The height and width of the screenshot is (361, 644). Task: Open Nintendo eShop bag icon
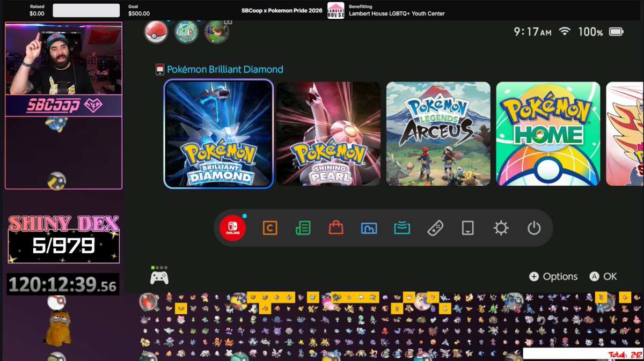click(336, 229)
